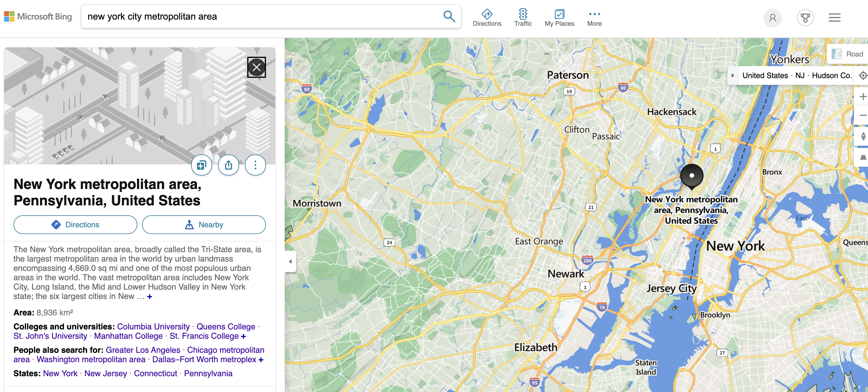
Task: Open the Washington metropolitan area link
Action: click(91, 359)
